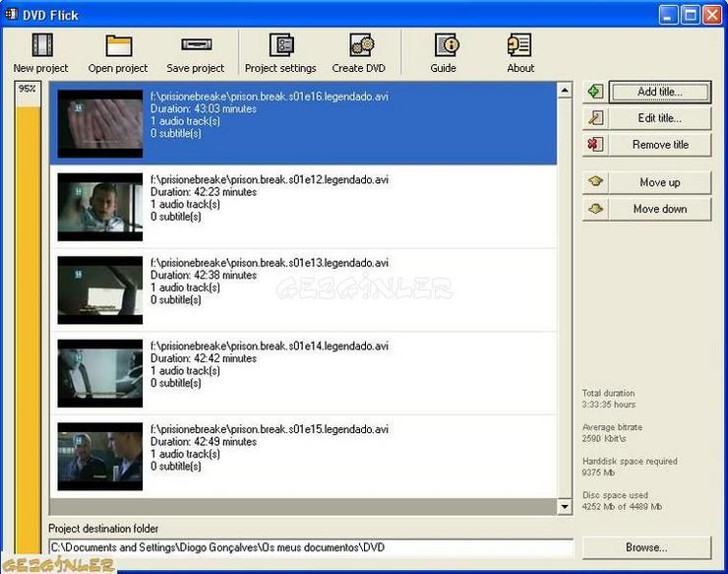Viewport: 728px width, 574px height.
Task: Select prison.break.s01e14.legendado.avi file path
Action: (270, 347)
